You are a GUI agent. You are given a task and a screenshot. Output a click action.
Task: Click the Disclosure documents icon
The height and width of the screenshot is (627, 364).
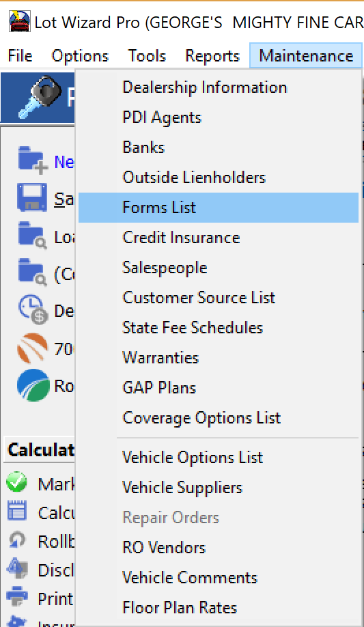pyautogui.click(x=18, y=569)
